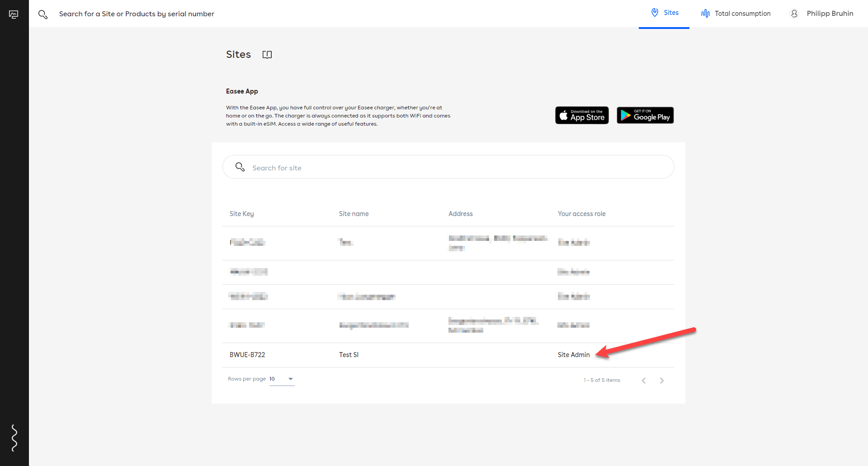
Task: Open the dashboard icon in sidebar
Action: pos(14,14)
